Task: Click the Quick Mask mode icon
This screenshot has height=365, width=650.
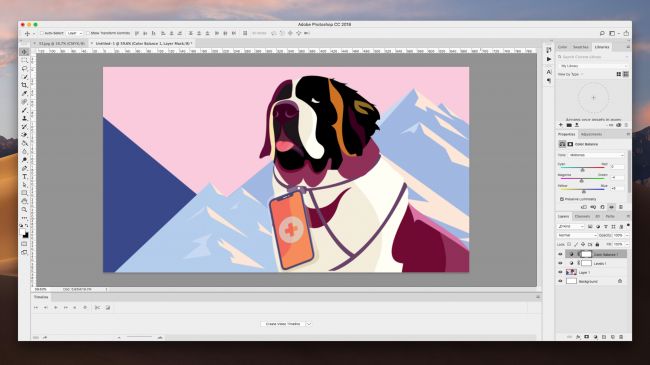Action: click(x=24, y=244)
